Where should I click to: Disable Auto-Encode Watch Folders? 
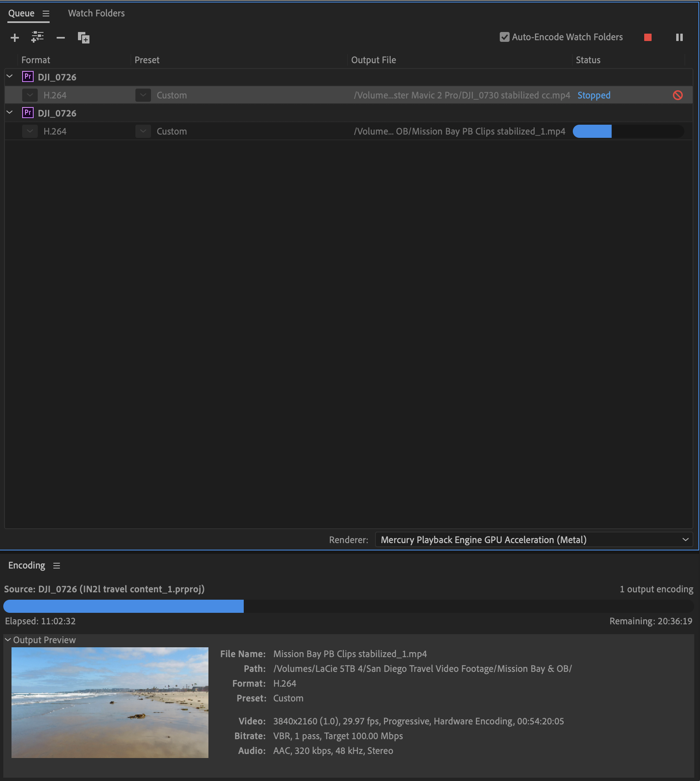[504, 37]
